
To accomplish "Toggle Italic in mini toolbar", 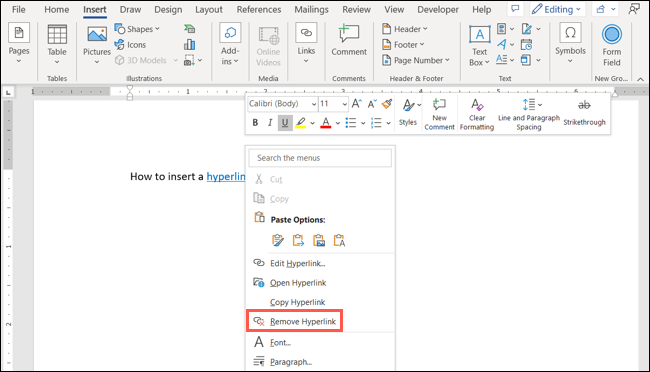I will (x=270, y=123).
